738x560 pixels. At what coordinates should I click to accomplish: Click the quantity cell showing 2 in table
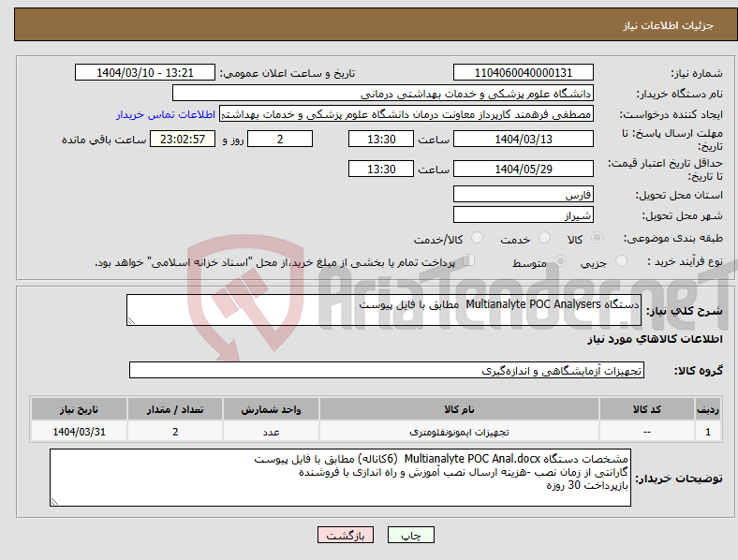tap(175, 431)
